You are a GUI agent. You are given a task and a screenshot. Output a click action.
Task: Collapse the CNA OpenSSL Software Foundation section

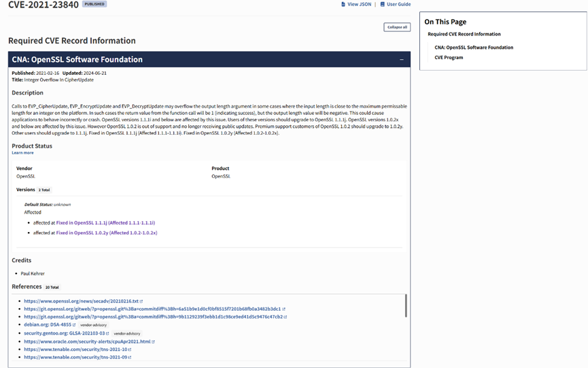tap(401, 60)
